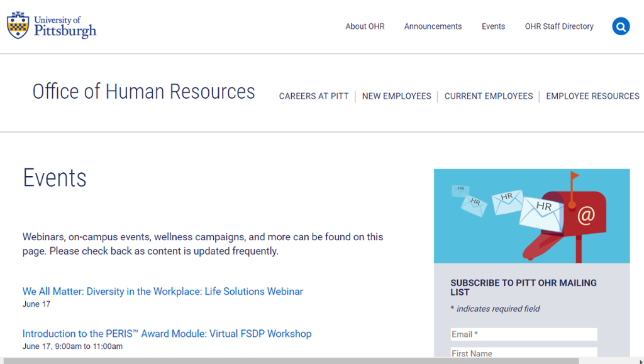644x364 pixels.
Task: Visit the CURRENT EMPLOYEES page
Action: click(x=489, y=96)
